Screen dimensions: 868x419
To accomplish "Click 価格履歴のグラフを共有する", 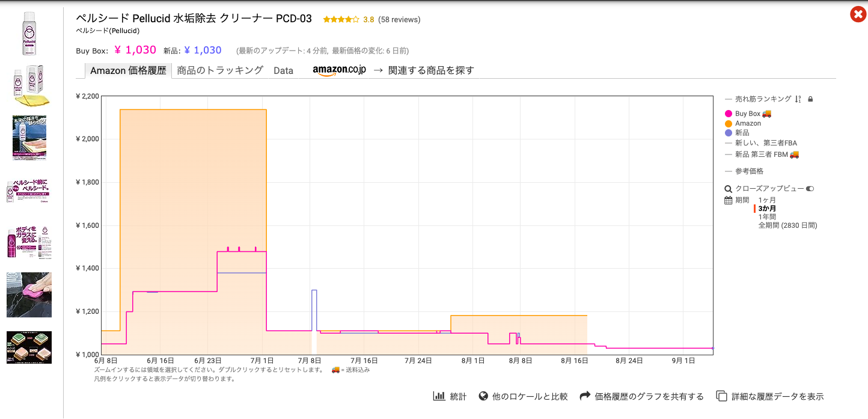I will (x=649, y=396).
